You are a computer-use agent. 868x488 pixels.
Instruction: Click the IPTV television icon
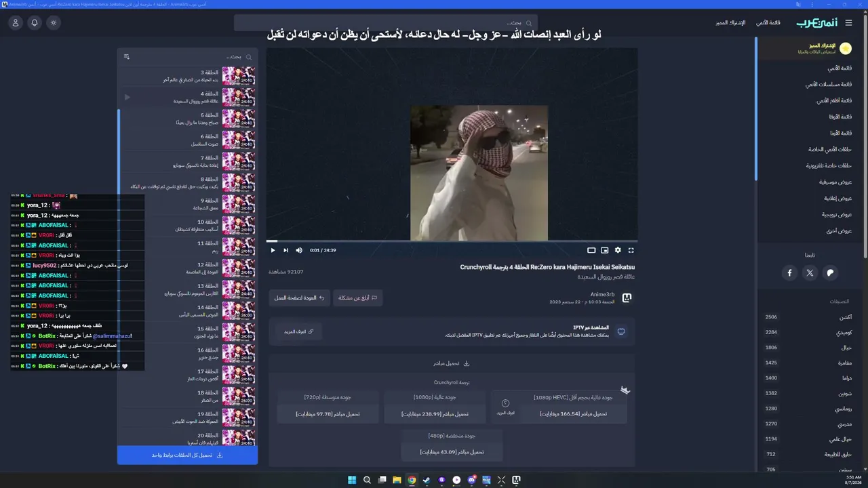point(620,331)
